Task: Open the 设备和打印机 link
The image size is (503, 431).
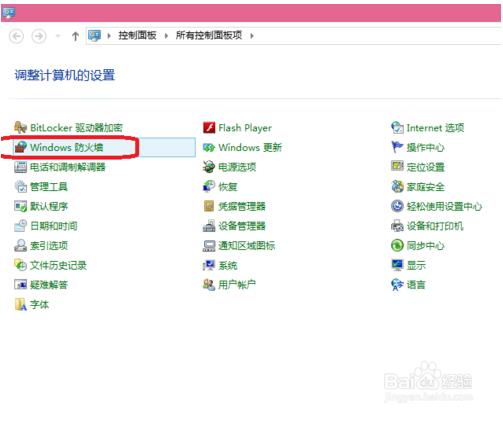Action: 435,226
